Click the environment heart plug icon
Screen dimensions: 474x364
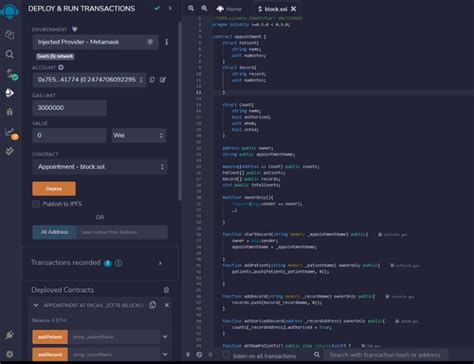[x=75, y=29]
